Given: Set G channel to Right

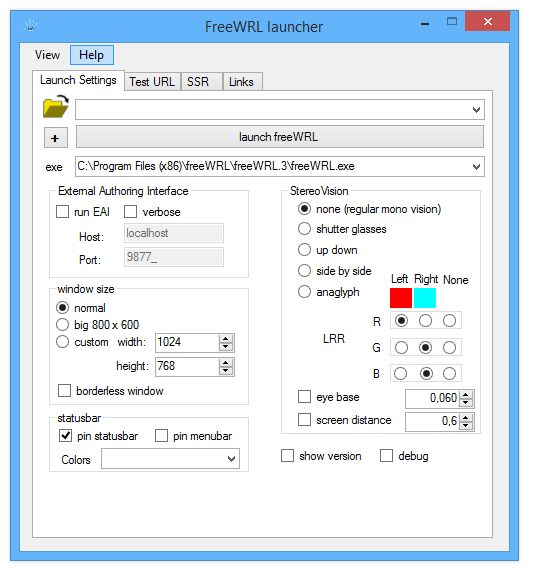Looking at the screenshot, I should [426, 347].
